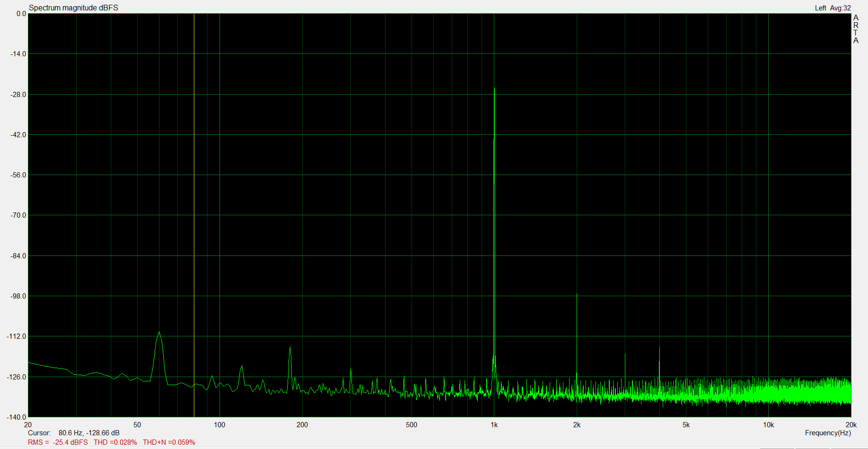
Task: Click the "RMS = -25.4 dBFS" readout
Action: coord(58,442)
